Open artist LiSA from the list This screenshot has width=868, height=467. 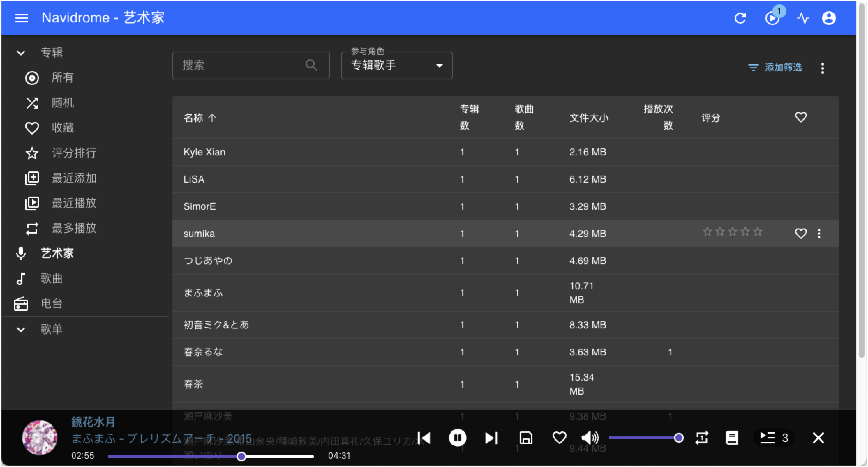(x=194, y=179)
